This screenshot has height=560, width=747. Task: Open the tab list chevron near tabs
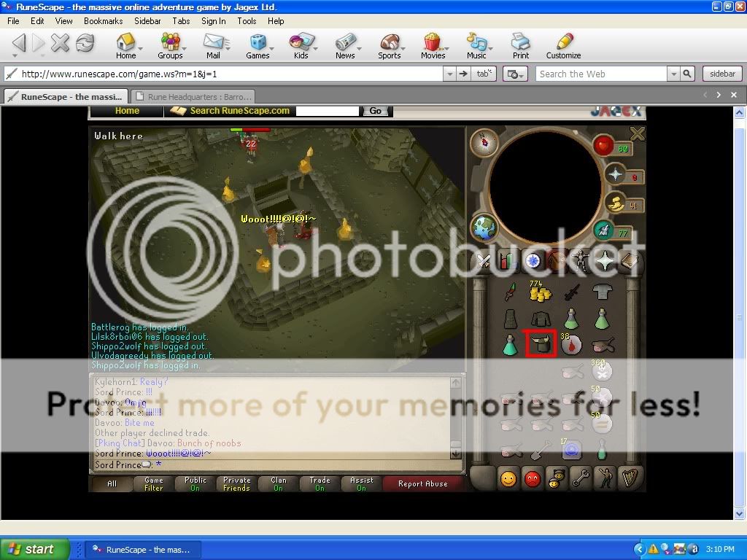(x=719, y=95)
